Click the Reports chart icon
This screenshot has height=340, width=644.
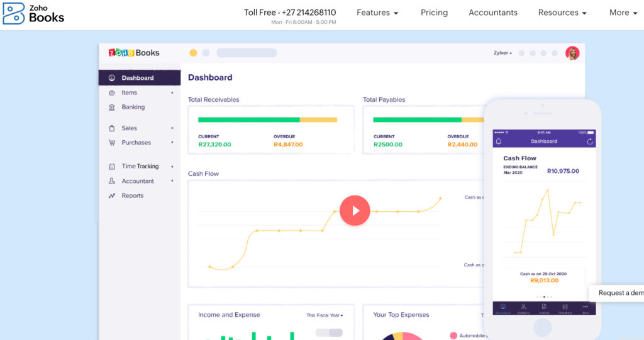coord(112,196)
